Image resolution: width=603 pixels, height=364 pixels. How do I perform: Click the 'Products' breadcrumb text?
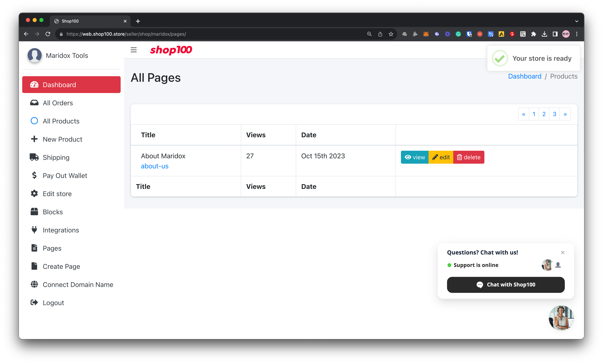click(x=564, y=76)
